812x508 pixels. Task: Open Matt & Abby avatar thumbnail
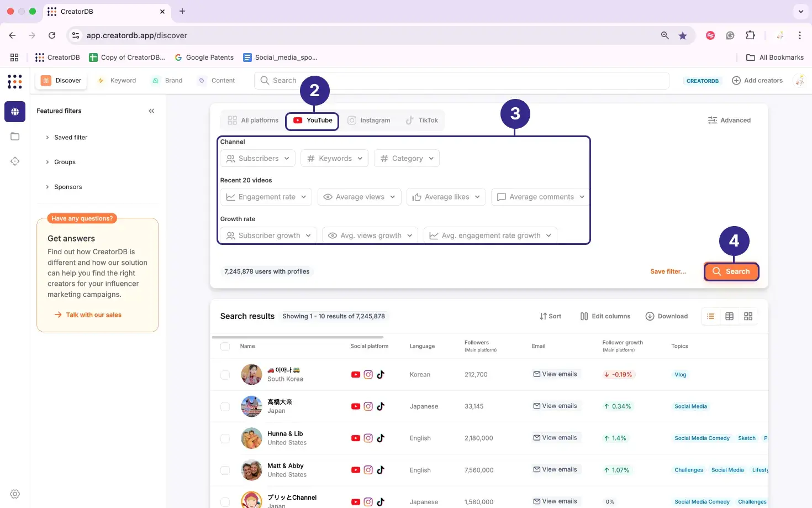tap(251, 470)
